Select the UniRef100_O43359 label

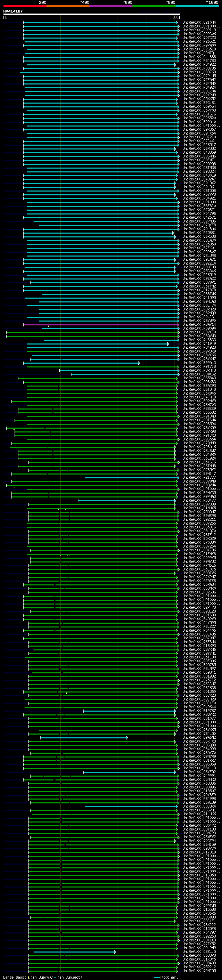point(199,153)
